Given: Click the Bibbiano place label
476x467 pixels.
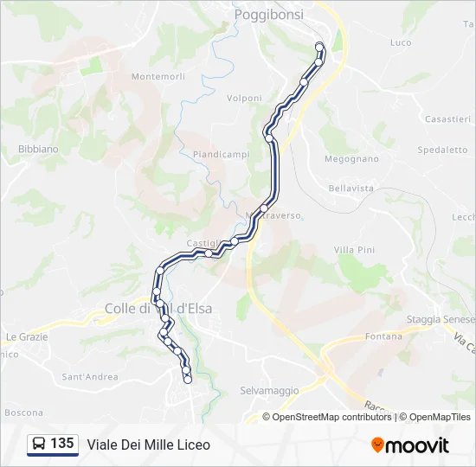Looking at the screenshot, I should 38,149.
